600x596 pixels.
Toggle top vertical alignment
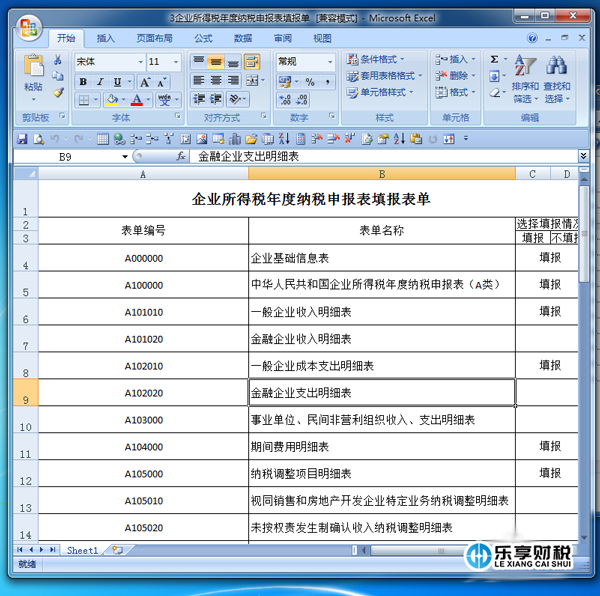tap(199, 61)
